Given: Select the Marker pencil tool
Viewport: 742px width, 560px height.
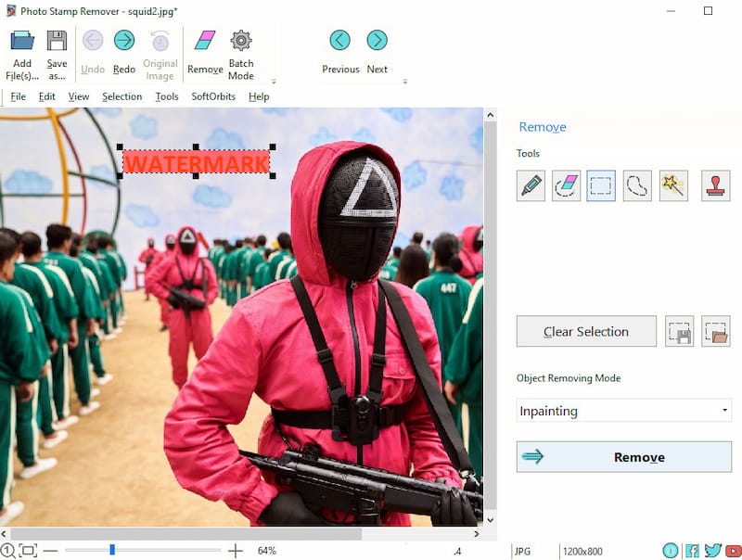Looking at the screenshot, I should pyautogui.click(x=531, y=185).
